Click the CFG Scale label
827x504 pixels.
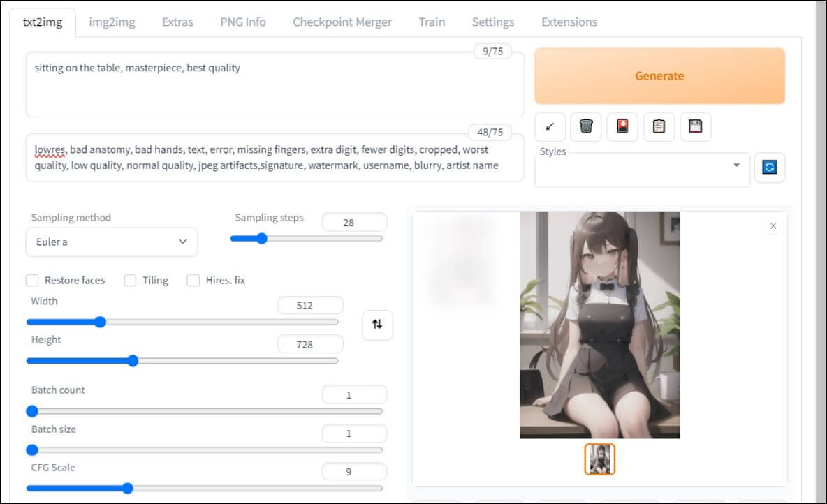pos(53,467)
